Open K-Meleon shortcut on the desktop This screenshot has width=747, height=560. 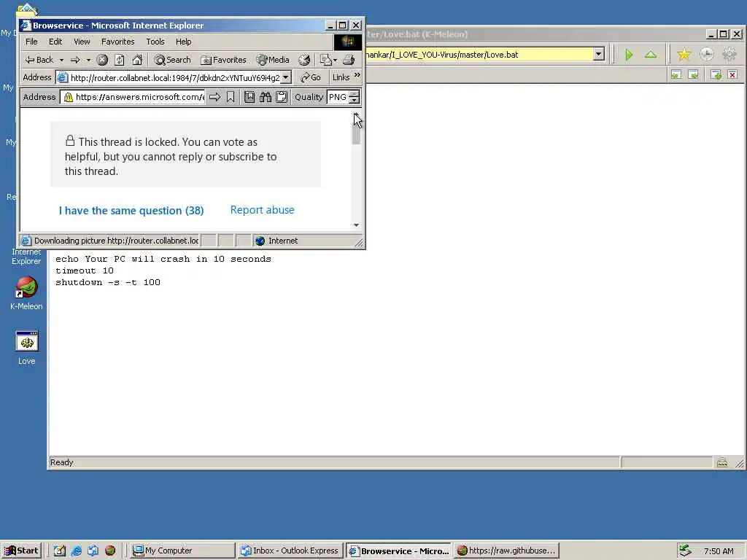pos(27,294)
